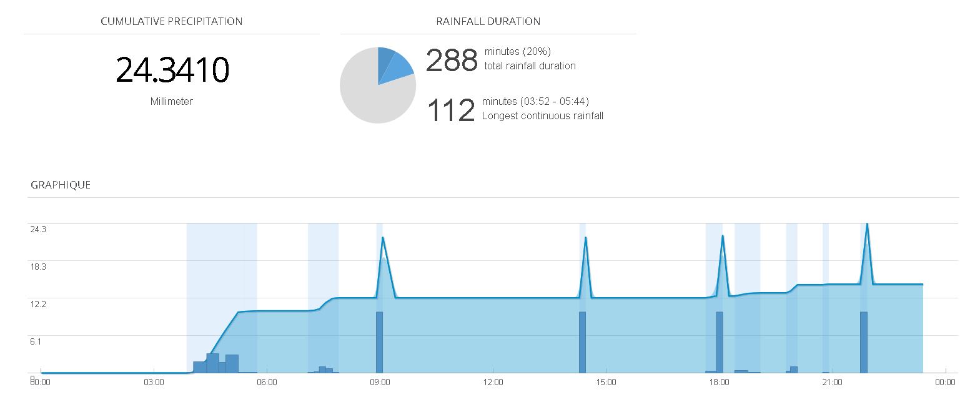Click the tall bar at 18:00

[719, 342]
